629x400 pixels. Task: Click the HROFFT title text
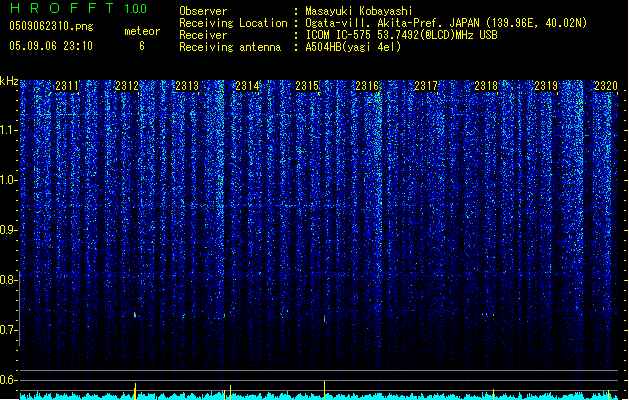[62, 8]
